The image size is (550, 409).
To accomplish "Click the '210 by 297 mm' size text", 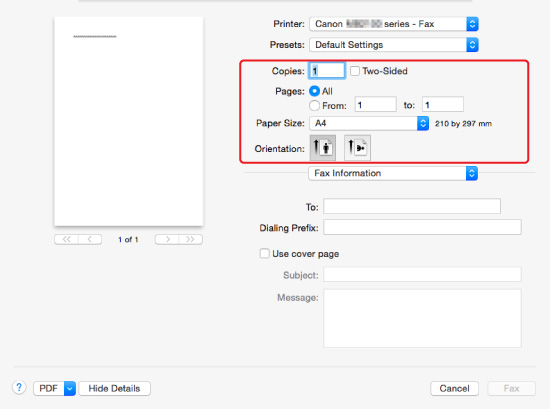I will click(463, 123).
